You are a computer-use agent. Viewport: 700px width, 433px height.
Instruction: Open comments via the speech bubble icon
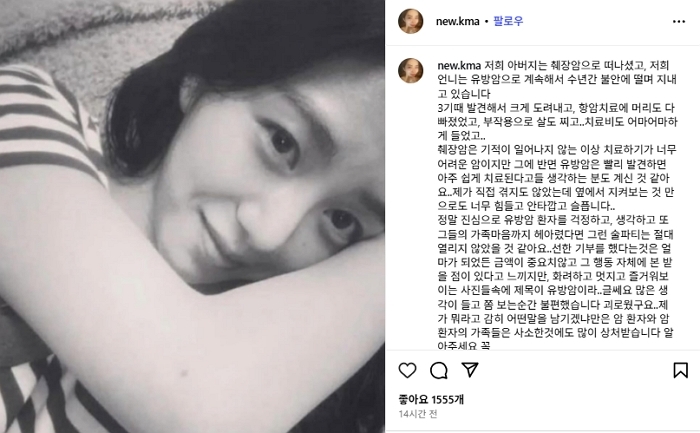point(439,371)
